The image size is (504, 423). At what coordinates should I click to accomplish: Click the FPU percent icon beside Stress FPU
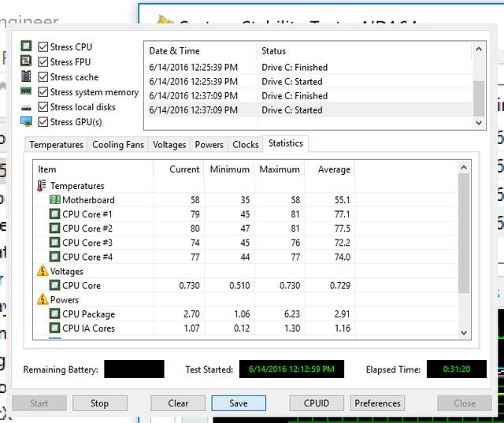click(26, 61)
